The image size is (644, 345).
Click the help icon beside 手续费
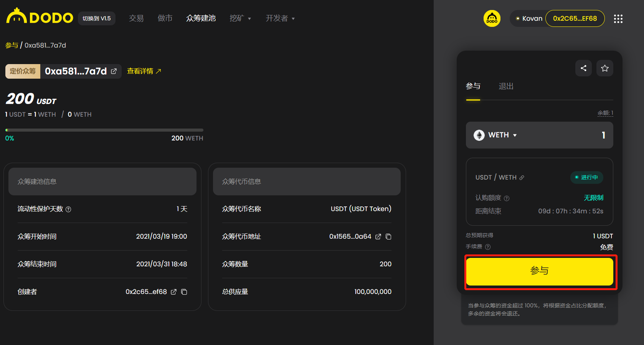(488, 247)
